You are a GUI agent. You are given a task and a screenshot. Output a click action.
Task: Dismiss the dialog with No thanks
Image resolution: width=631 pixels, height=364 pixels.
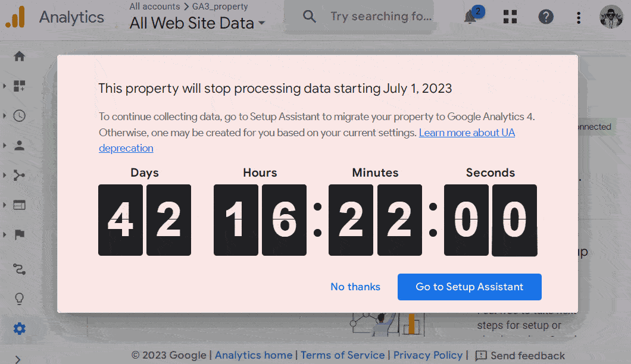[355, 287]
